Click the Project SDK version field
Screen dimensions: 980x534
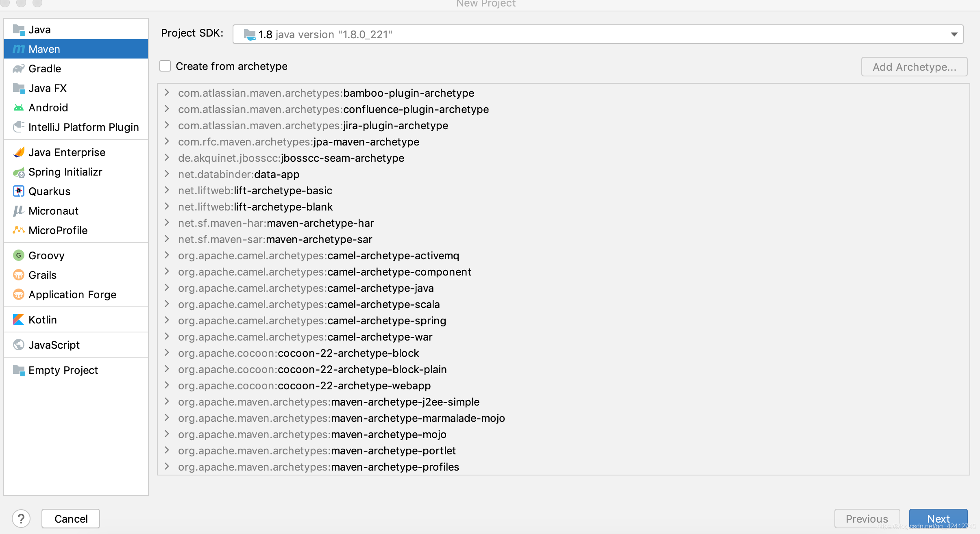click(x=598, y=34)
